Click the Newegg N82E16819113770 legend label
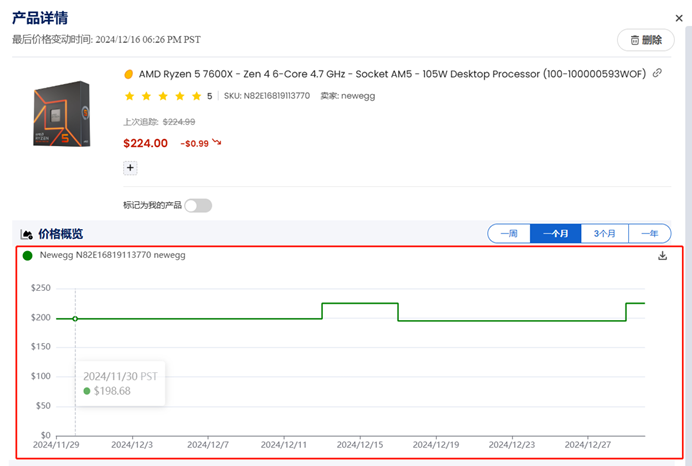 tap(113, 255)
